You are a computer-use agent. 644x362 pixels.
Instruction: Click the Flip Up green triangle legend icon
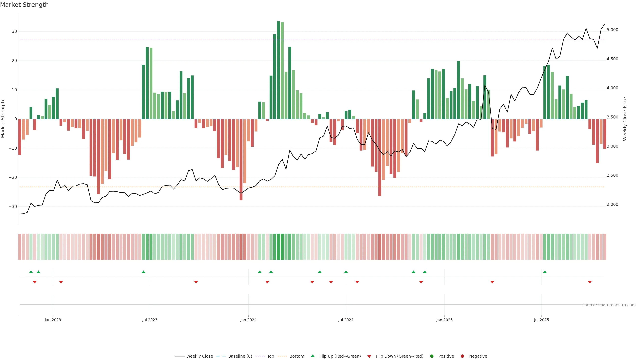click(x=312, y=356)
